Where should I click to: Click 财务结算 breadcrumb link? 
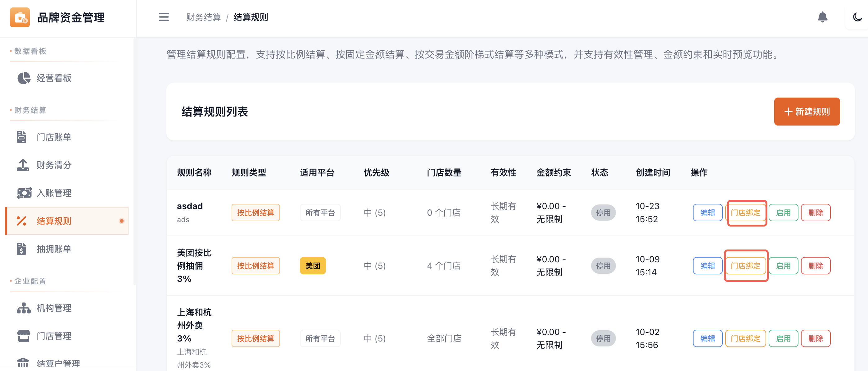click(203, 17)
